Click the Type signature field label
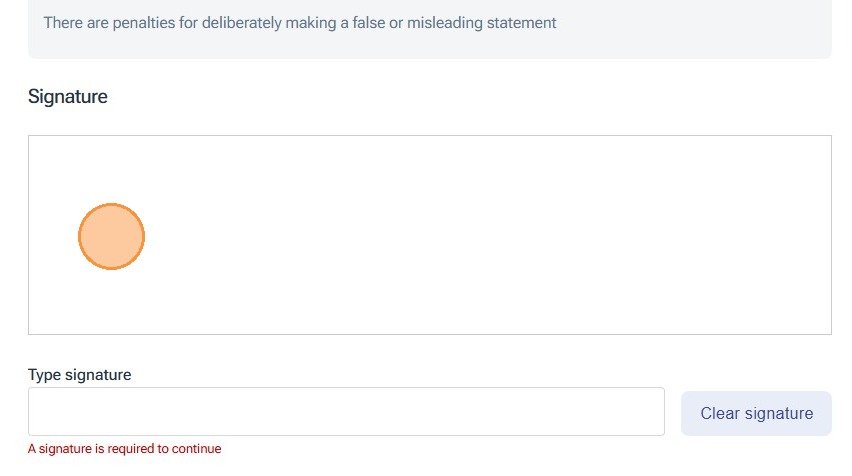 (80, 375)
